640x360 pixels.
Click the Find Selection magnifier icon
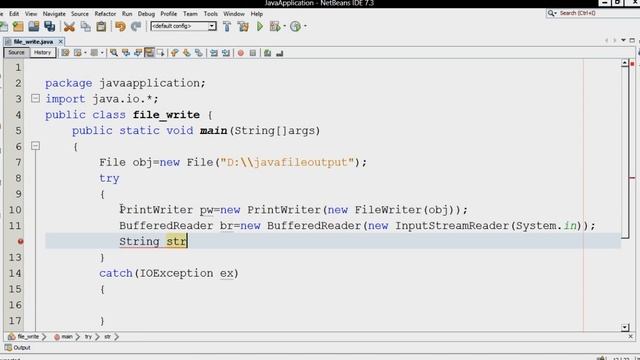(114, 53)
